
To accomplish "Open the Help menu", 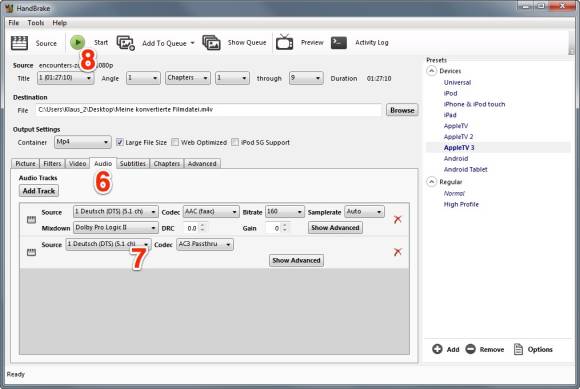I will click(60, 23).
